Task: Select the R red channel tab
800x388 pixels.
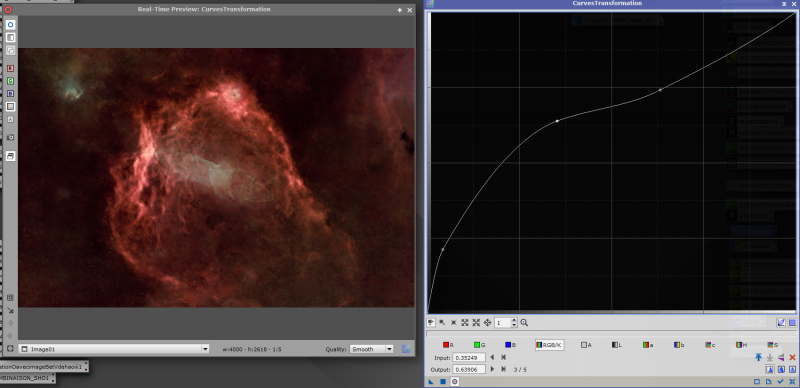Action: [x=448, y=345]
